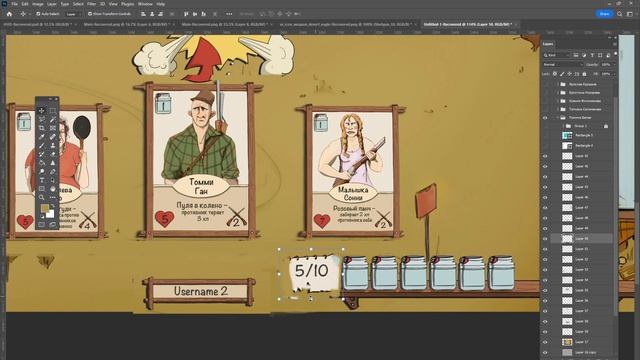Select the Horizontal Type tool
Image resolution: width=640 pixels, height=360 pixels.
pyautogui.click(x=41, y=180)
